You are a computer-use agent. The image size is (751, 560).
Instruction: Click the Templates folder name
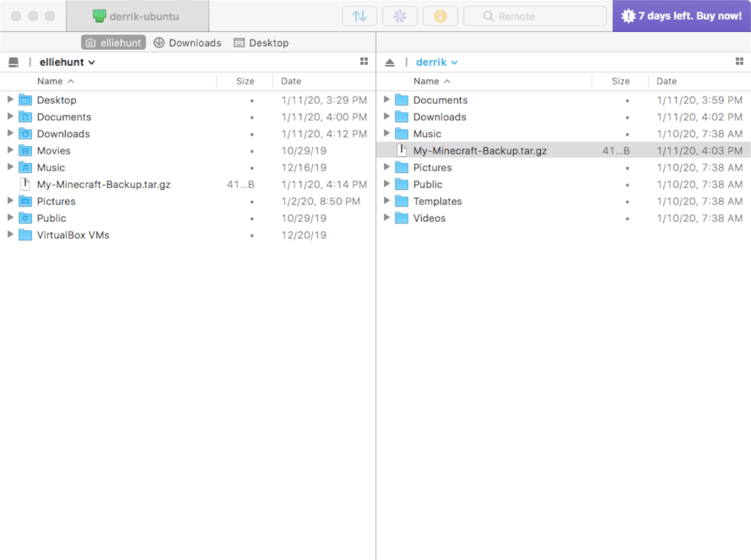pos(437,201)
